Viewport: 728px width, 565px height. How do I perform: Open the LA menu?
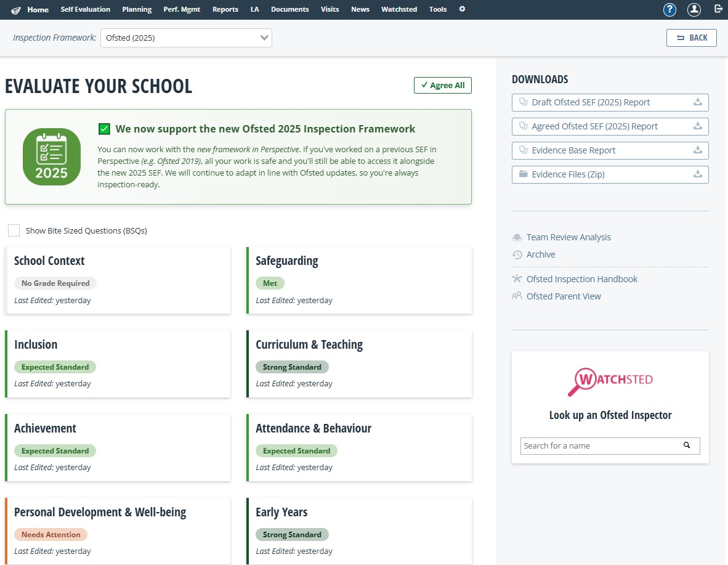(x=254, y=9)
